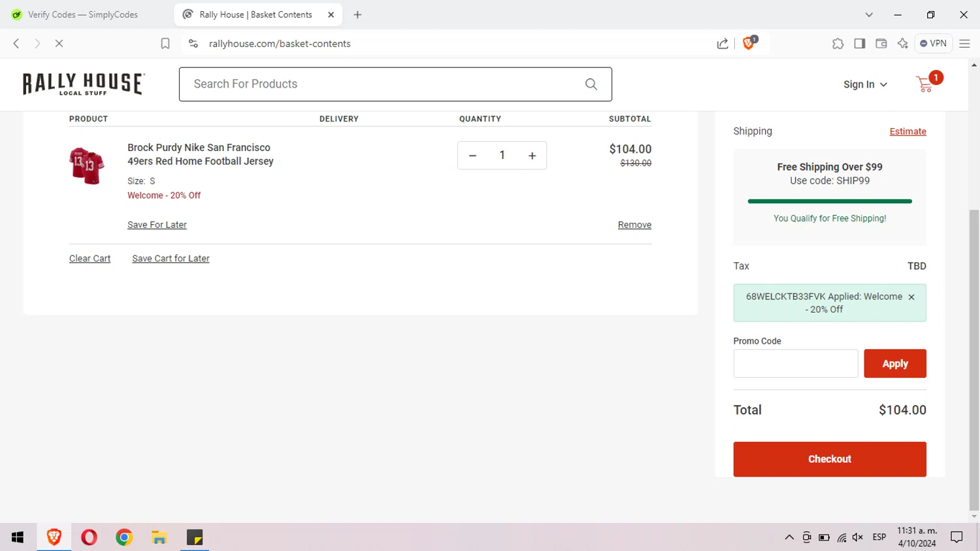Click the shipping Estimate link
Image resolution: width=980 pixels, height=551 pixels.
908,131
